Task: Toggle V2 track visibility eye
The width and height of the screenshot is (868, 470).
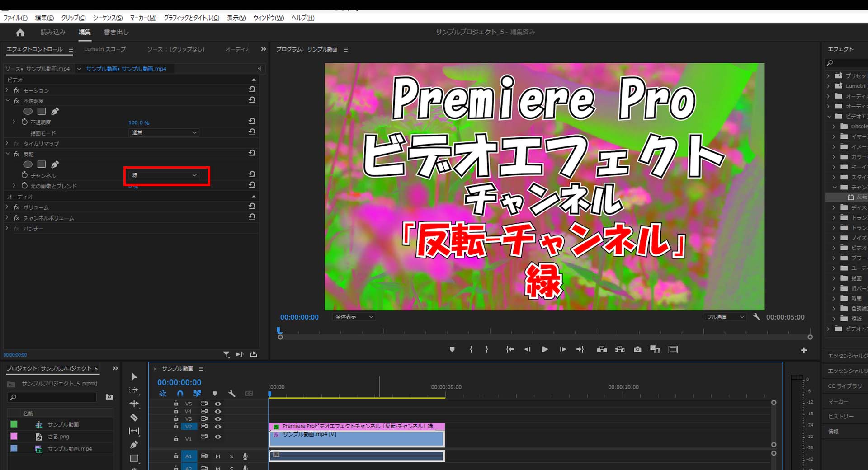Action: [x=218, y=426]
